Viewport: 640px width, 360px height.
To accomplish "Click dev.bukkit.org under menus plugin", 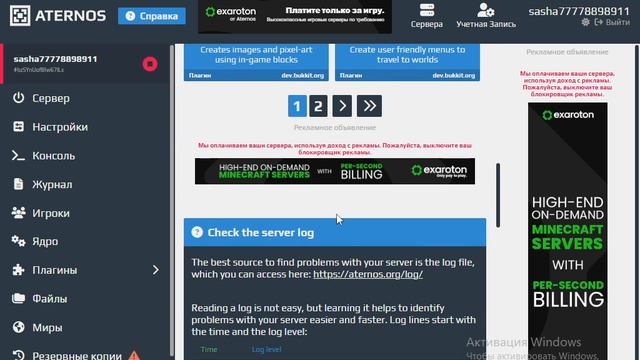I will pos(453,76).
